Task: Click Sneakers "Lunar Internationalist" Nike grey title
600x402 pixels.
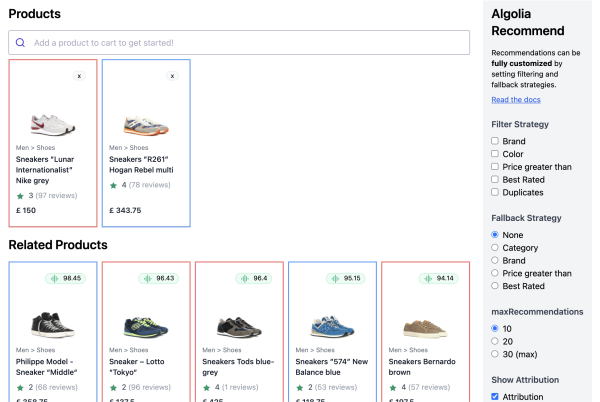Action: click(45, 170)
